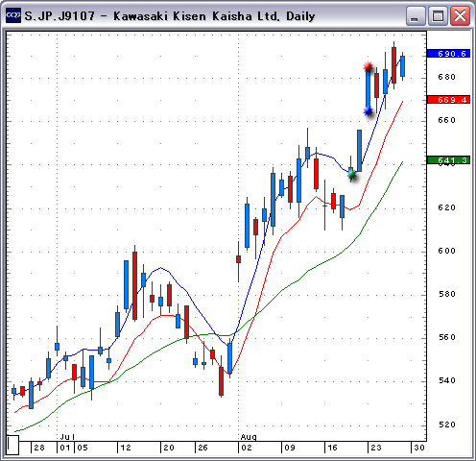Click the date label 20 on time axis

169,448
